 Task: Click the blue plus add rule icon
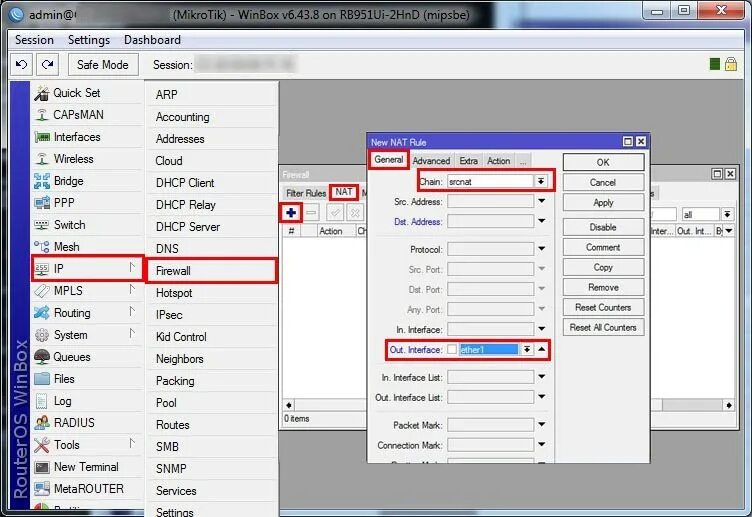point(291,212)
